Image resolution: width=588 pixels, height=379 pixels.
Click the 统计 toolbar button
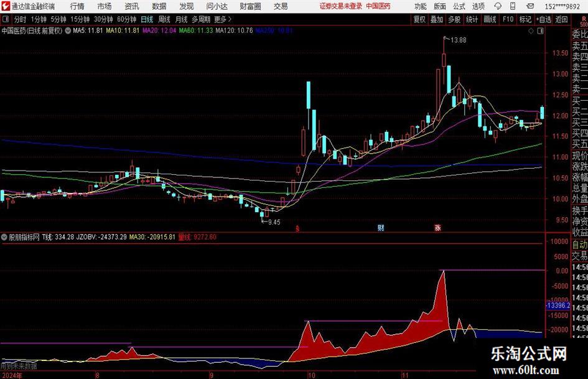472,19
